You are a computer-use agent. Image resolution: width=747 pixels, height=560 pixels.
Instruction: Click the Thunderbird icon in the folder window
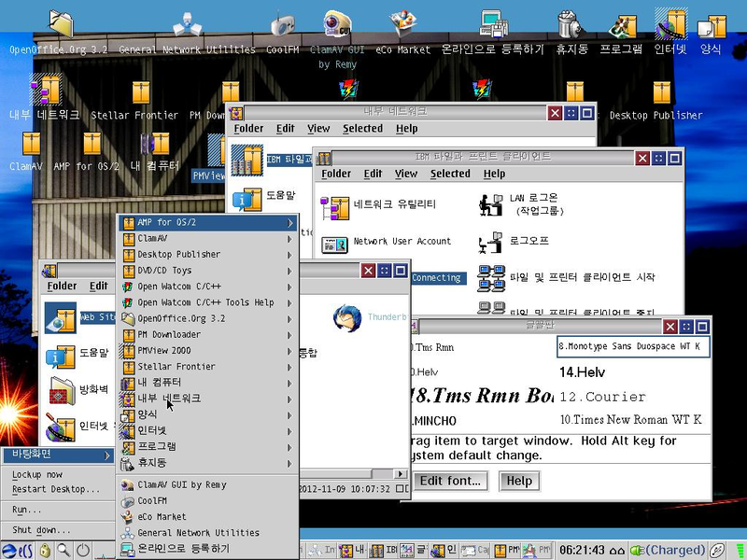pos(347,318)
